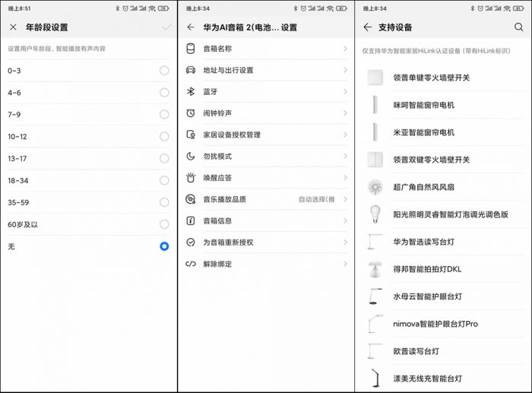Select the 无 age option radio button
532x393 pixels.
tap(164, 246)
